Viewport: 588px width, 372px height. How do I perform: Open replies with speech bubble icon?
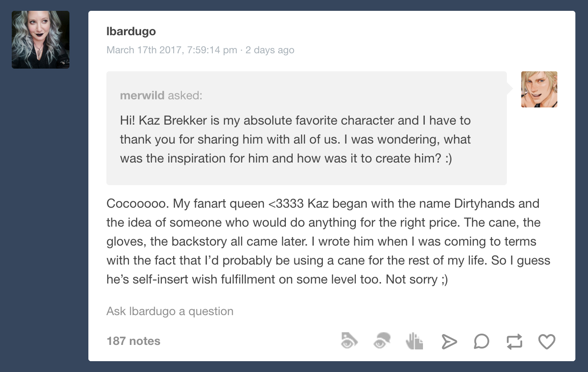click(481, 342)
